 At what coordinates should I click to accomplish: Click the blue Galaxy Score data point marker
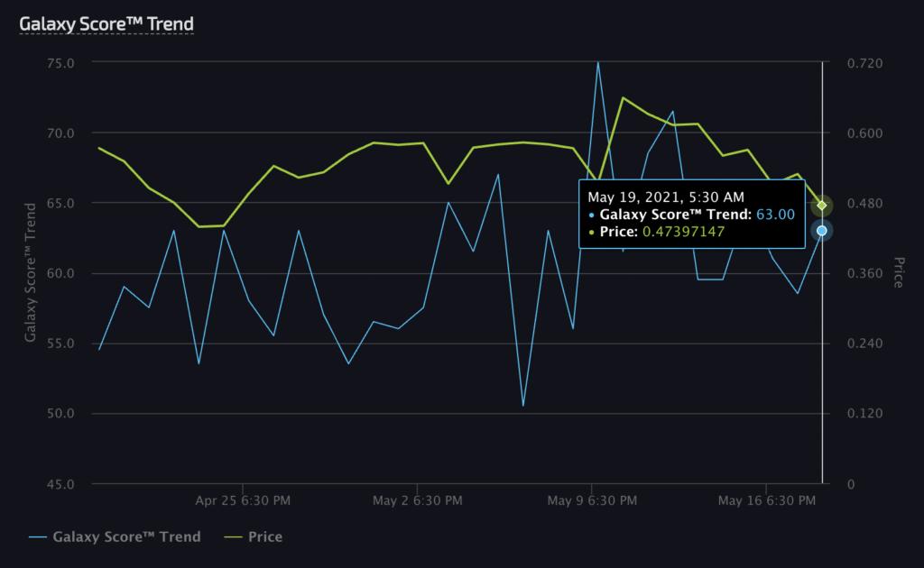click(821, 231)
